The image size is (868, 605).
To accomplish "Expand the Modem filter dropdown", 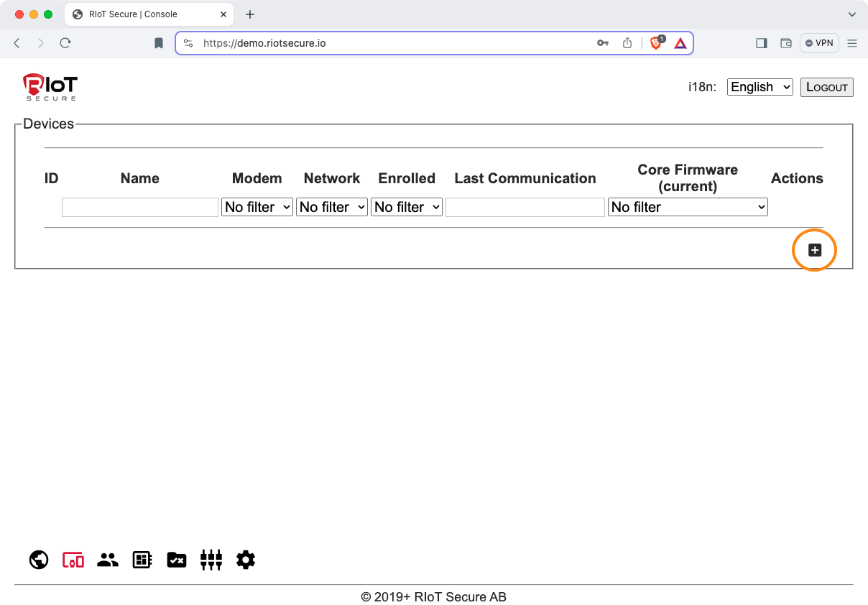I will [x=257, y=207].
